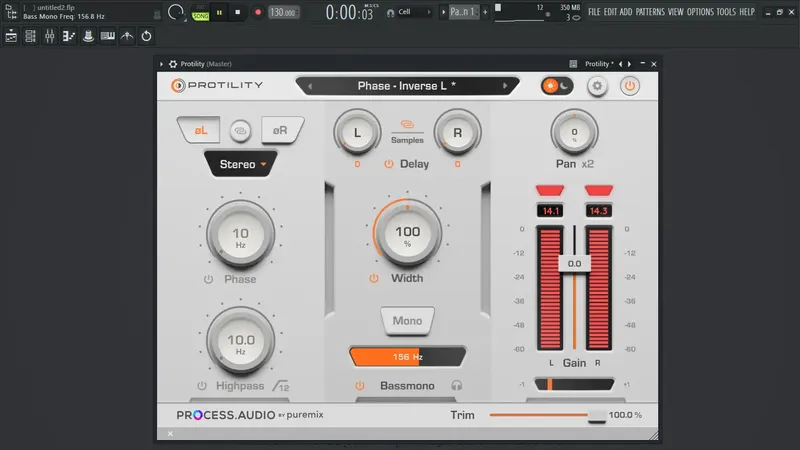
Task: Click the x2 pan range label
Action: (588, 164)
